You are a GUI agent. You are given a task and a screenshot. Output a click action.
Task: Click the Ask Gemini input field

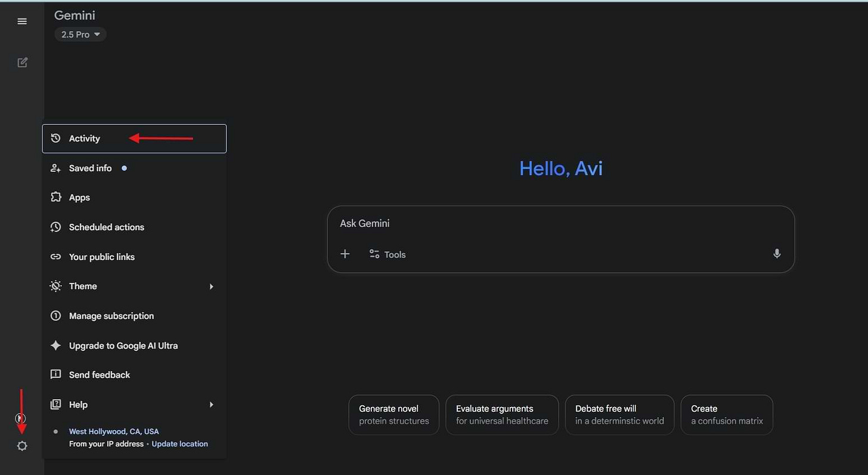tap(560, 223)
